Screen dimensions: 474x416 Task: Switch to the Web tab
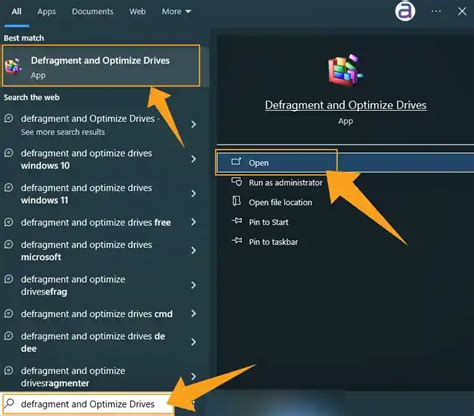137,12
